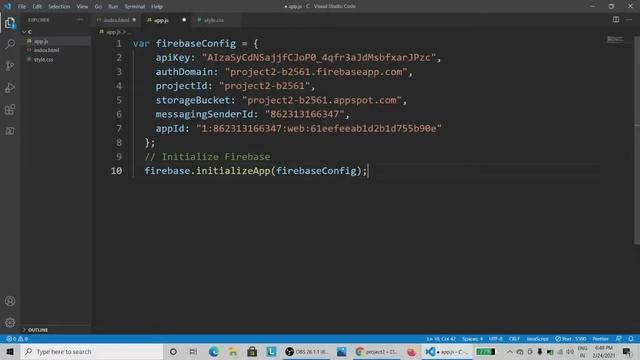640x360 pixels.
Task: Click Port : 5500 Live Server status
Action: coord(570,339)
